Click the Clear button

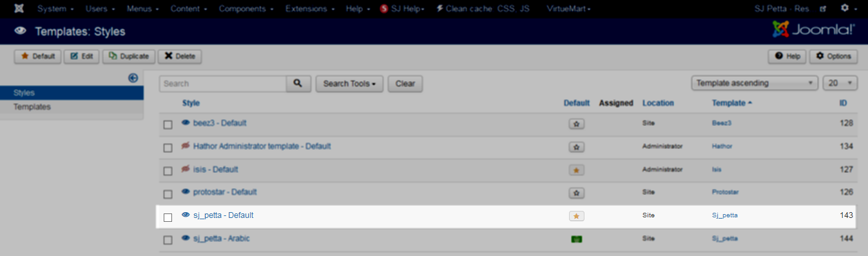point(405,84)
